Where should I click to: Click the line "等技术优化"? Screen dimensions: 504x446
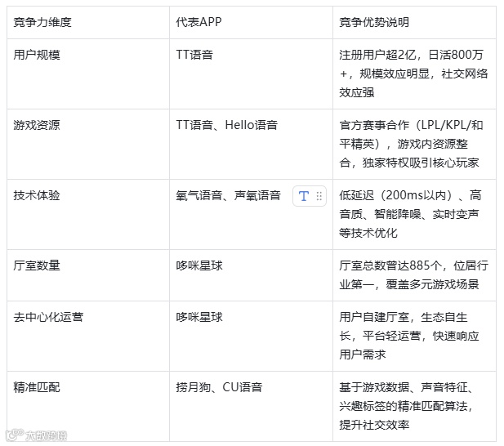[368, 233]
